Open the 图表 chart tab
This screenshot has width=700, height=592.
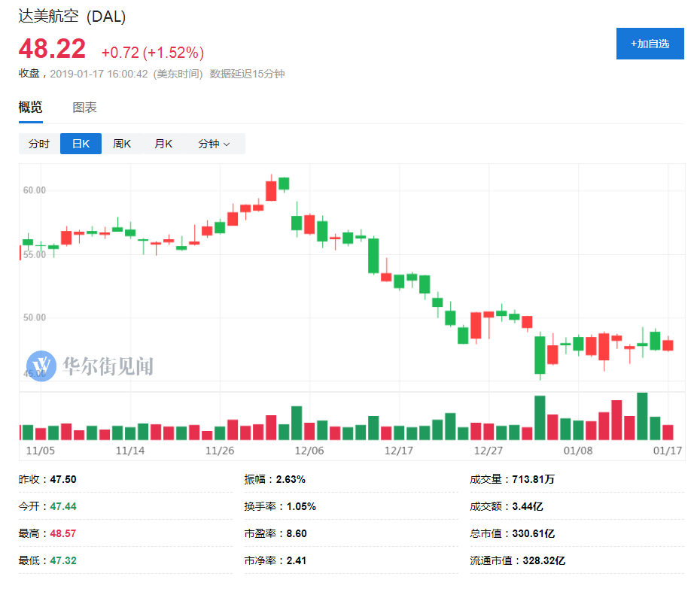(85, 108)
